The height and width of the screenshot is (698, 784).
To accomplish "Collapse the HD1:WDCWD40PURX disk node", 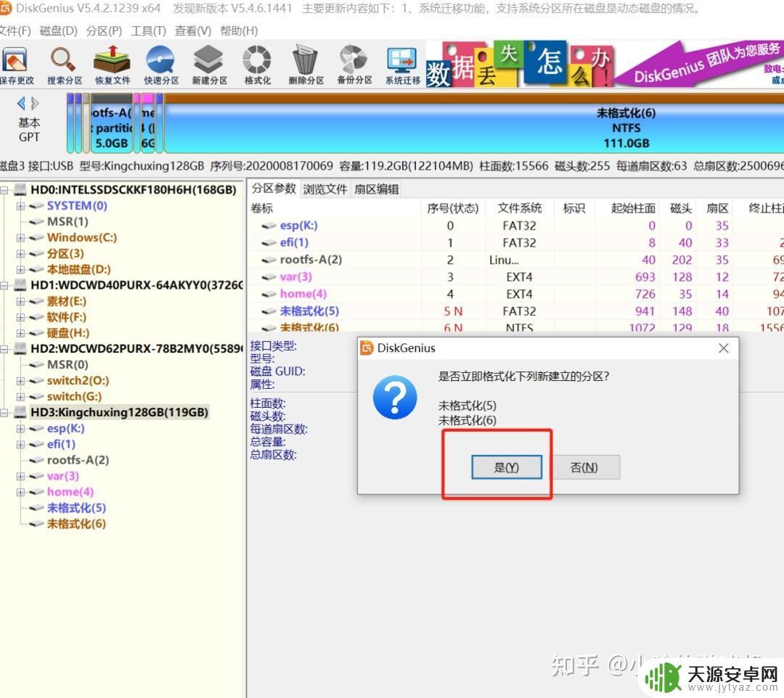I will [x=4, y=285].
